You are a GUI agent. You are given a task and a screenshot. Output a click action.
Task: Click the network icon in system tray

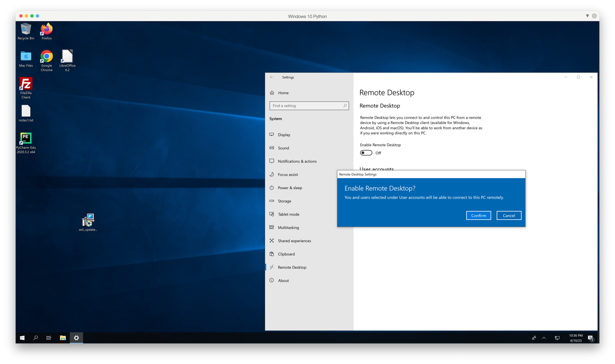pos(557,338)
